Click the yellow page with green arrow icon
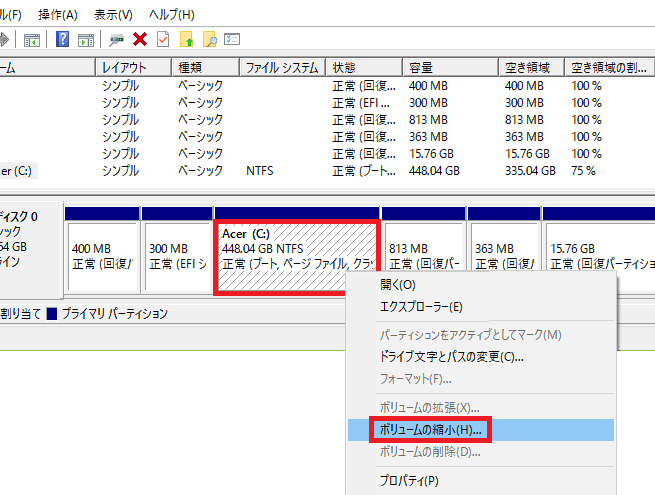Screen dimensions: 655x495 pos(186,40)
